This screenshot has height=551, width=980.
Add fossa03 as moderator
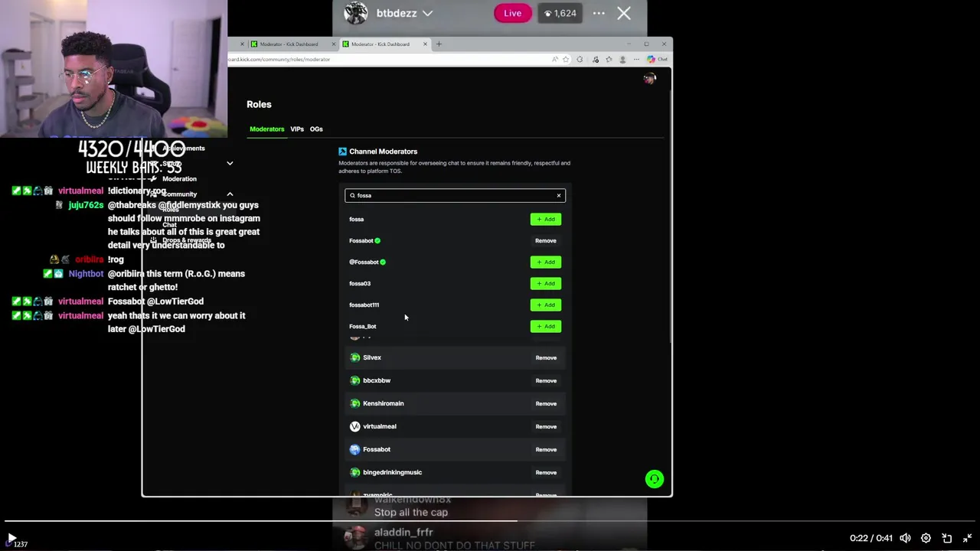click(x=546, y=284)
